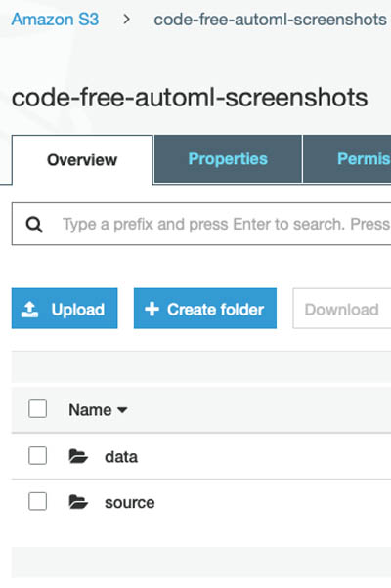Click the Create folder button
This screenshot has height=588, width=391.
pyautogui.click(x=205, y=309)
